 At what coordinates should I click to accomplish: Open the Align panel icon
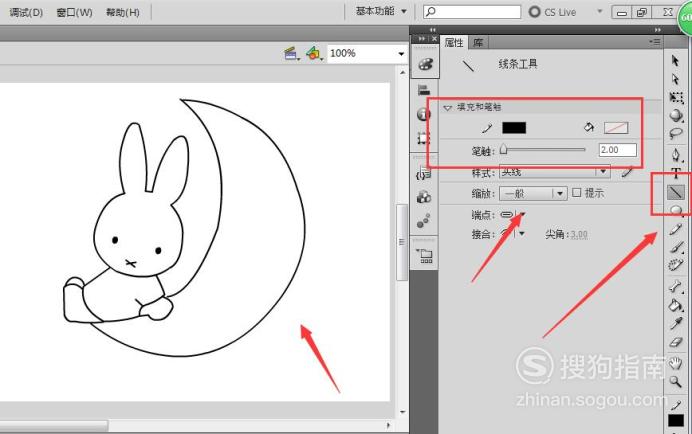click(x=424, y=90)
